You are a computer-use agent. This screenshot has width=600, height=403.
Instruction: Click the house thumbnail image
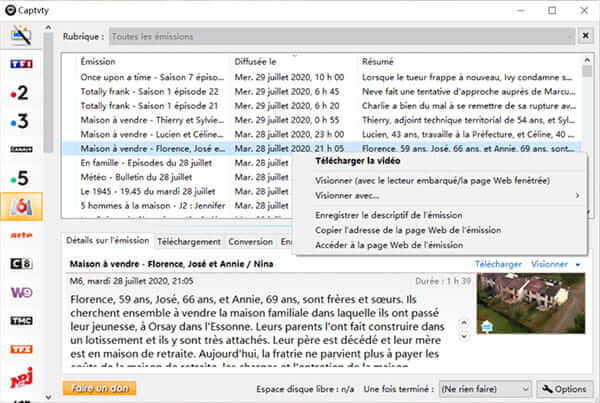point(531,303)
